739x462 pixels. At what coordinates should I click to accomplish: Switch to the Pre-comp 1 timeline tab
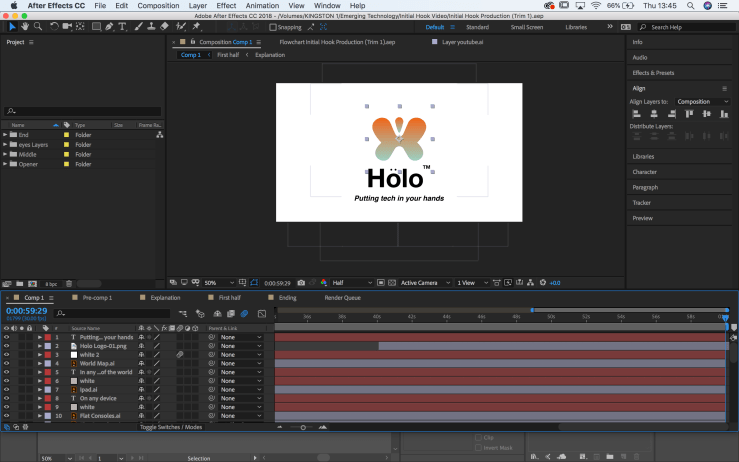[97, 298]
